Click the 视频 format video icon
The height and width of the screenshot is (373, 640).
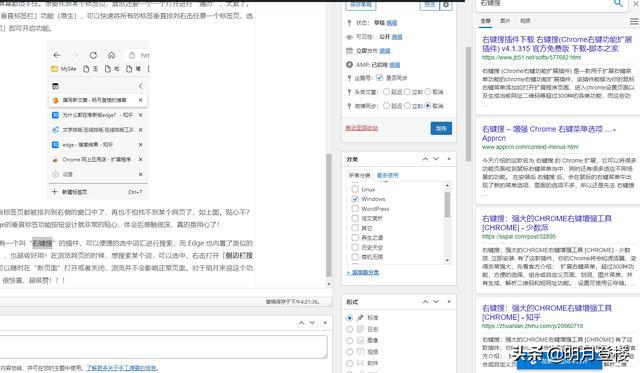click(x=360, y=352)
